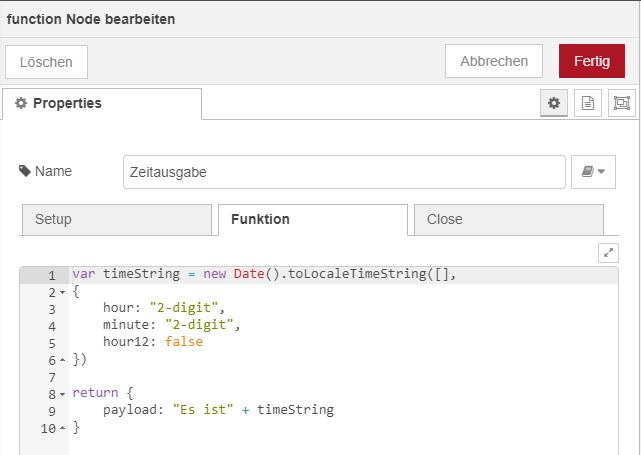The image size is (641, 455).
Task: Open the node properties gear icon
Action: 554,103
